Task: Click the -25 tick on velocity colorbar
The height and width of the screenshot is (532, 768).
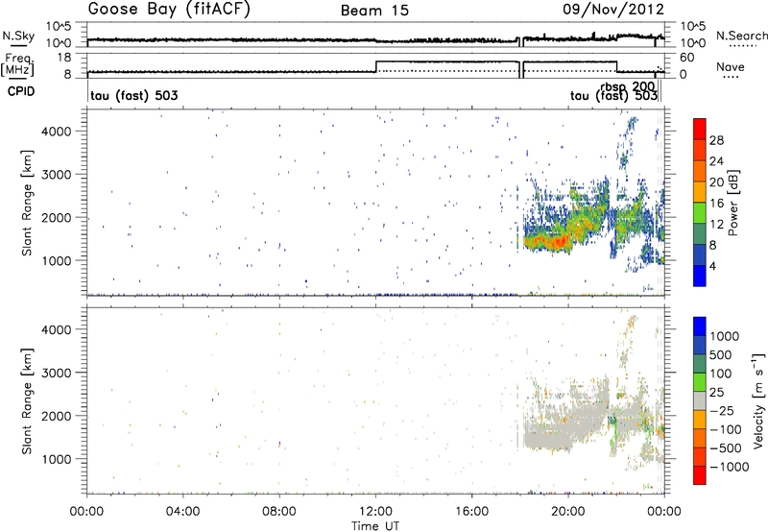Action: click(x=722, y=410)
